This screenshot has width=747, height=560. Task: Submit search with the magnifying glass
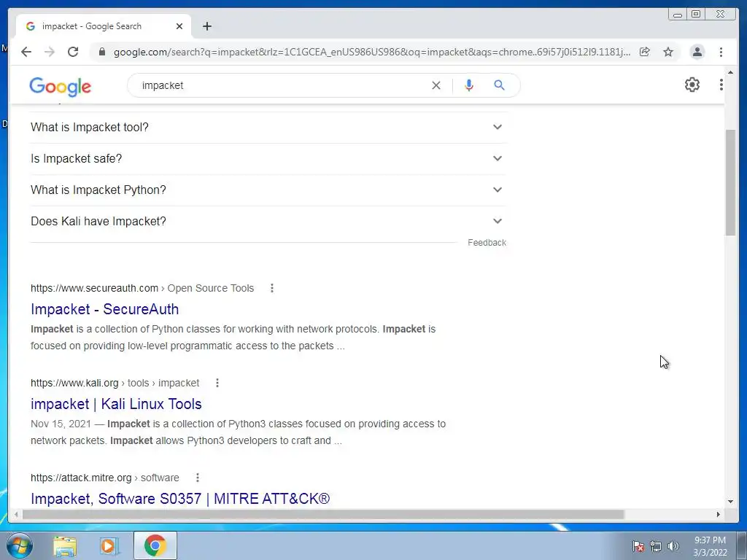(499, 85)
